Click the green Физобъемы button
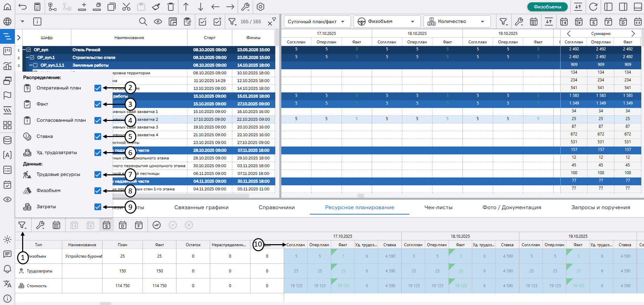644x305 pixels. click(x=547, y=7)
